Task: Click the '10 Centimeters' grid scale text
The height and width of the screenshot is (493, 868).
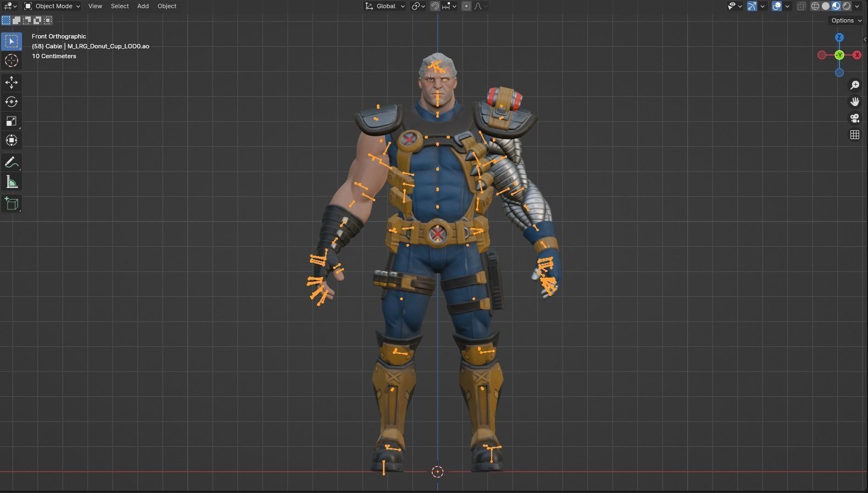Action: coord(54,56)
